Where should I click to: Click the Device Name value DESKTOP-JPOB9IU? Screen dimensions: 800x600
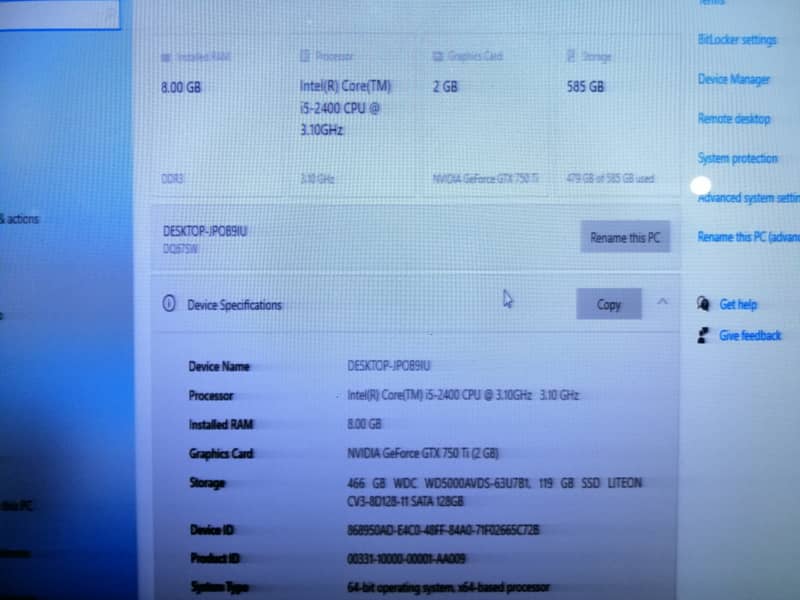click(x=389, y=366)
